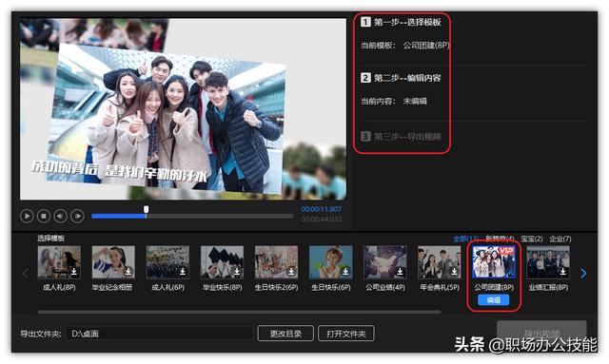Select the 年会典礼(5P) template thumbnail
Viewport: 609px width, 364px height.
tap(440, 262)
